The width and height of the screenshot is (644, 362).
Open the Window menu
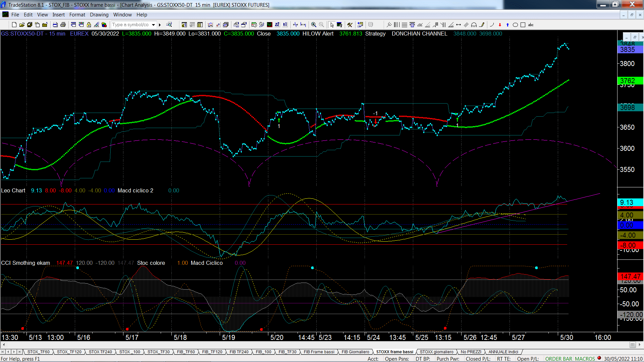pyautogui.click(x=122, y=15)
